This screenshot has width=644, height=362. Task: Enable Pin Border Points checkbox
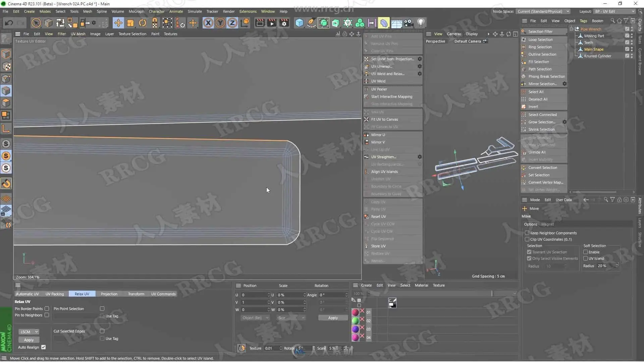point(47,309)
